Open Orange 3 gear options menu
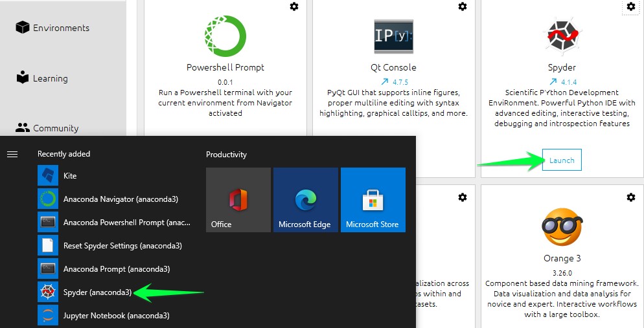644x328 pixels. click(x=631, y=197)
